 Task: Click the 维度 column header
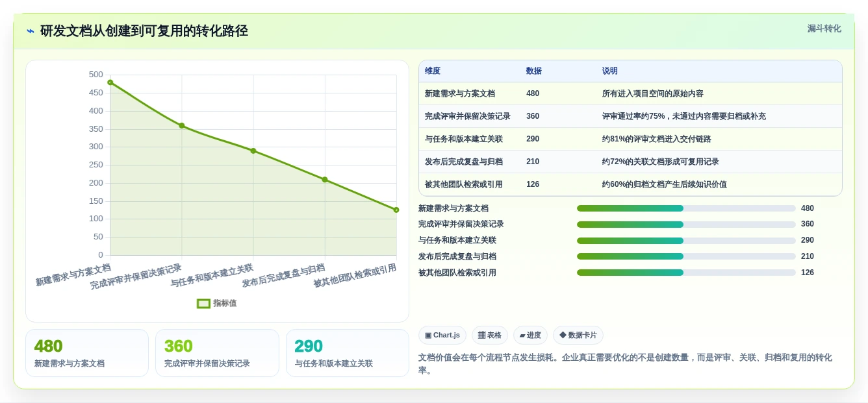[x=433, y=71]
